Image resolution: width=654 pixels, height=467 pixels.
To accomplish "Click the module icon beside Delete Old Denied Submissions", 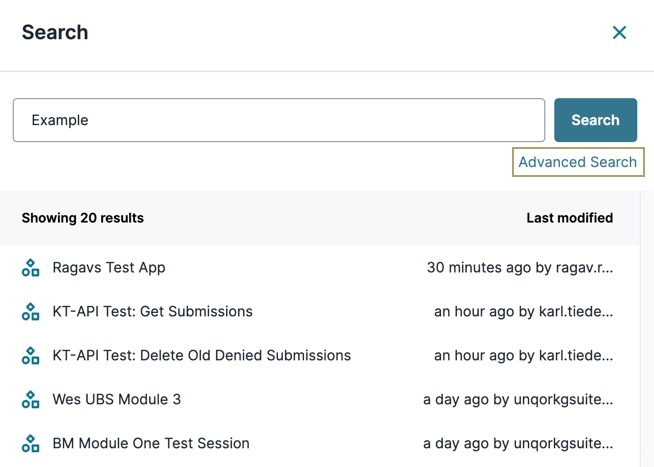I will 30,355.
